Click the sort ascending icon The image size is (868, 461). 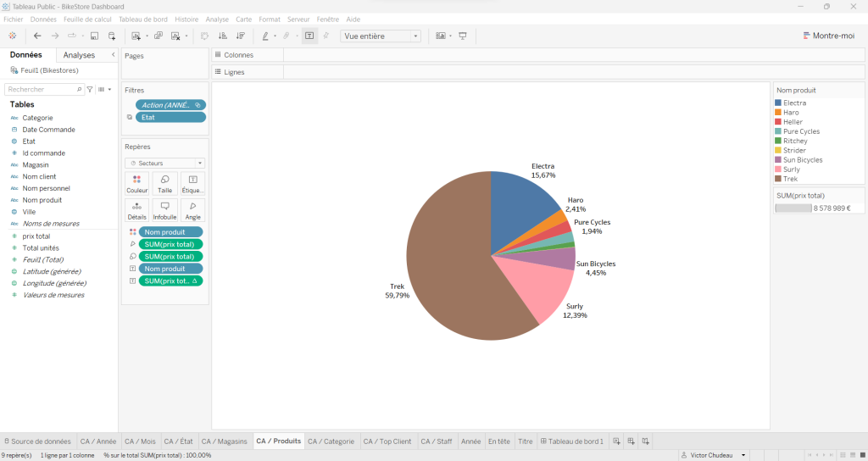(x=223, y=36)
